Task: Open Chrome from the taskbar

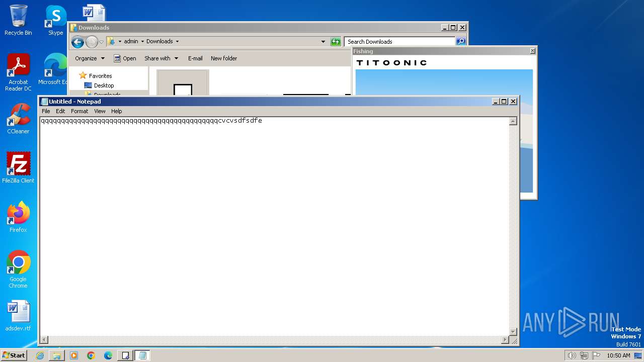Action: click(91, 355)
